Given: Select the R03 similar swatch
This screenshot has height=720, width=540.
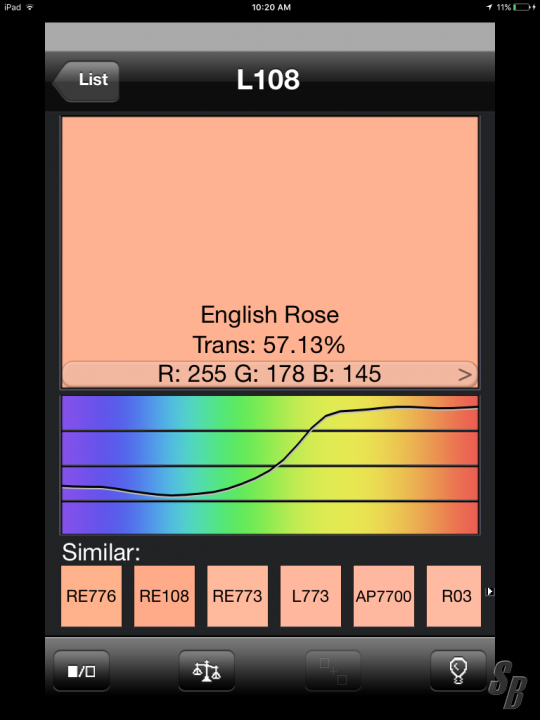Looking at the screenshot, I should coord(454,596).
